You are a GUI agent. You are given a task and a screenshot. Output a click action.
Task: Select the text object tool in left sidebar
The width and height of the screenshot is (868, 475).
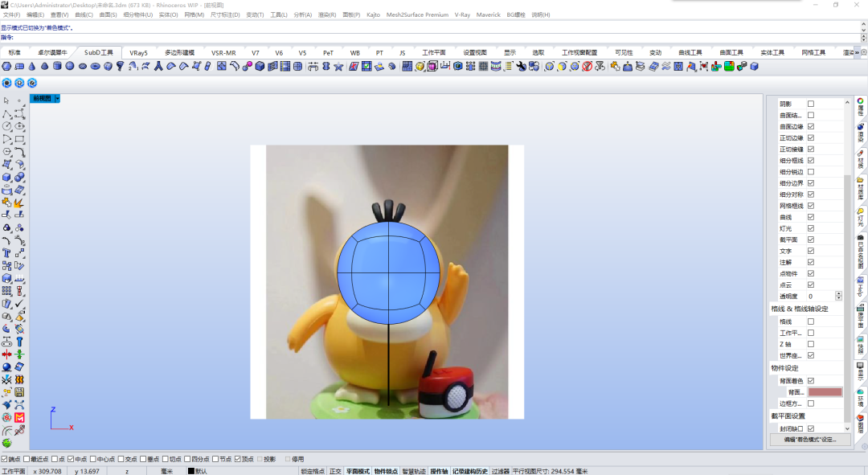click(6, 253)
